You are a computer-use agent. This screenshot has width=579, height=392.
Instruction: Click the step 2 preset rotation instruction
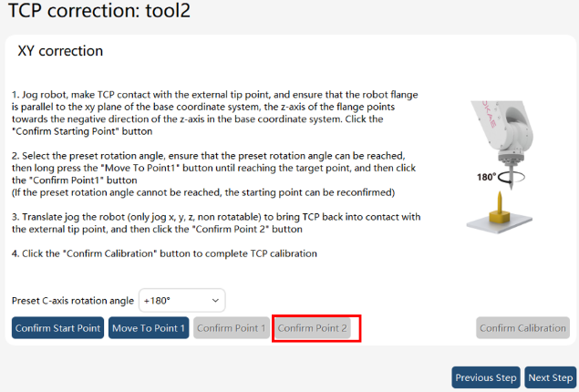click(x=213, y=174)
